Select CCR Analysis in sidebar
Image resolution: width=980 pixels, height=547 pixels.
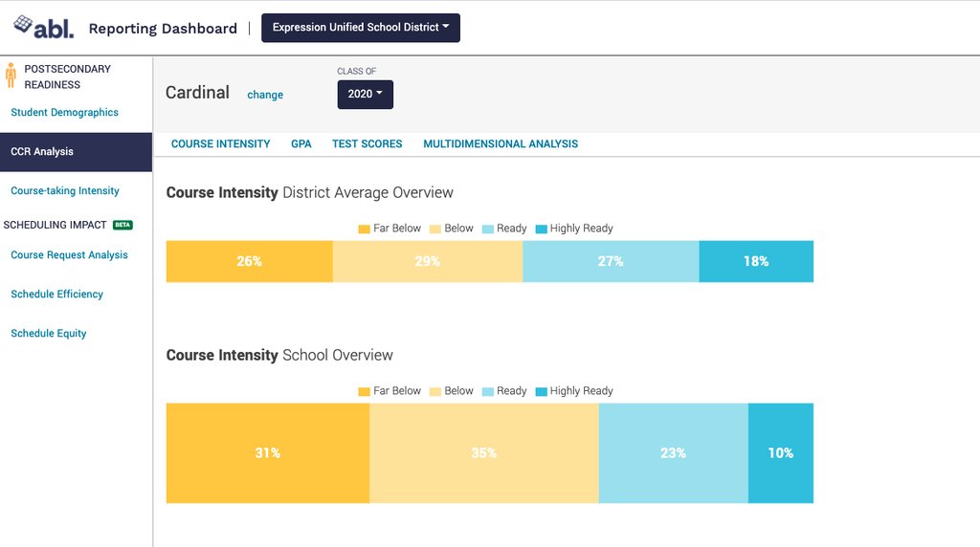[76, 152]
